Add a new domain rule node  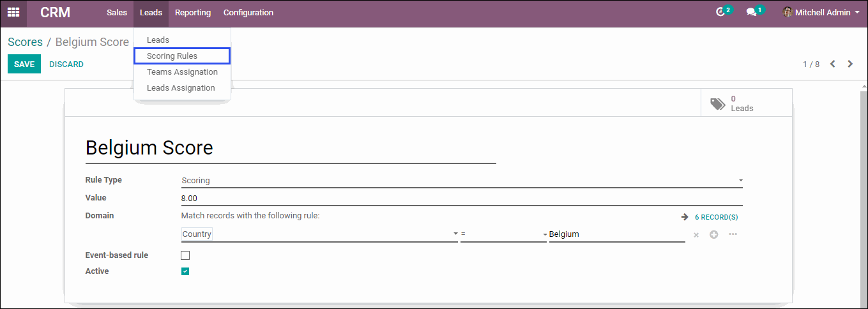click(x=714, y=234)
